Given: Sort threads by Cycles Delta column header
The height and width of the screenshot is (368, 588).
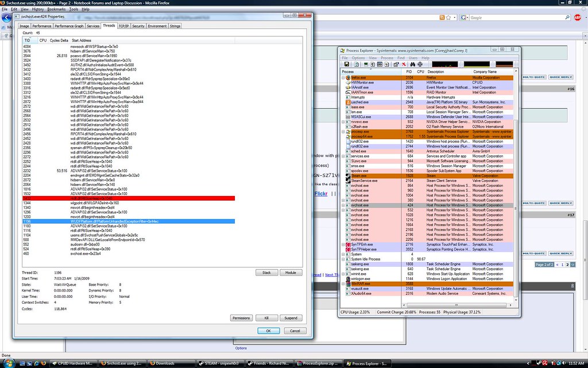Looking at the screenshot, I should (x=59, y=40).
